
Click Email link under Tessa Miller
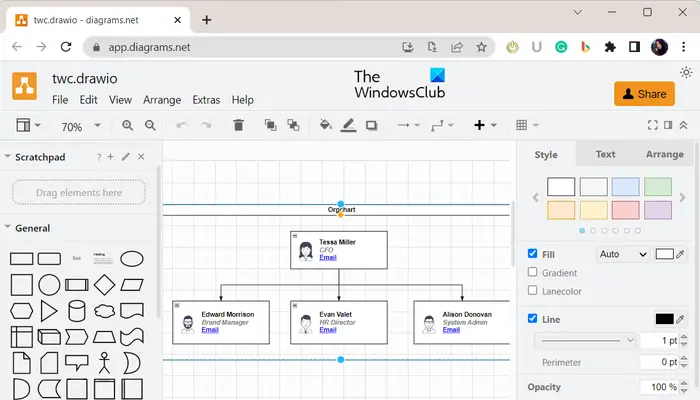[328, 258]
